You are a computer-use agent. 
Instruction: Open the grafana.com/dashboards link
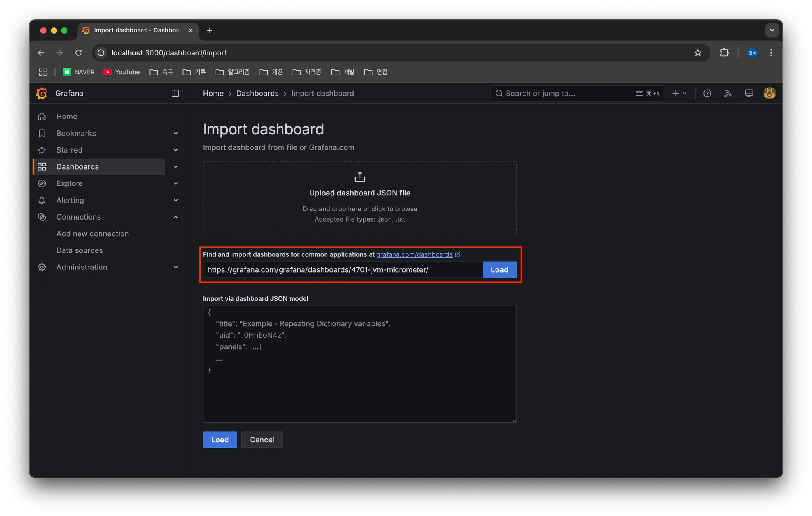pos(414,254)
